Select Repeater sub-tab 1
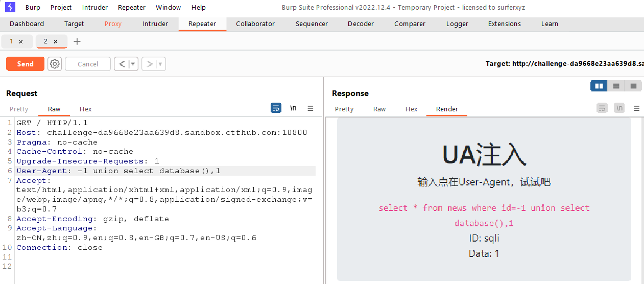 coord(11,41)
